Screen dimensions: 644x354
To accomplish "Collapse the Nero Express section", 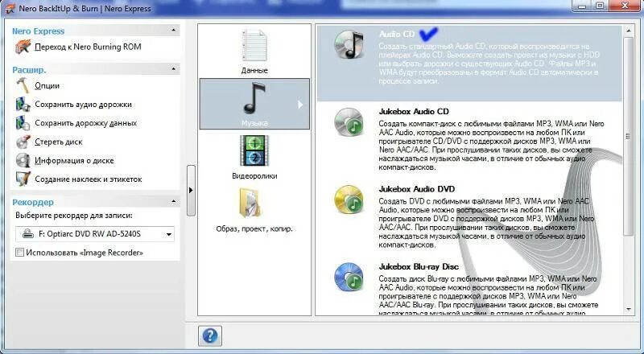I will click(x=173, y=31).
